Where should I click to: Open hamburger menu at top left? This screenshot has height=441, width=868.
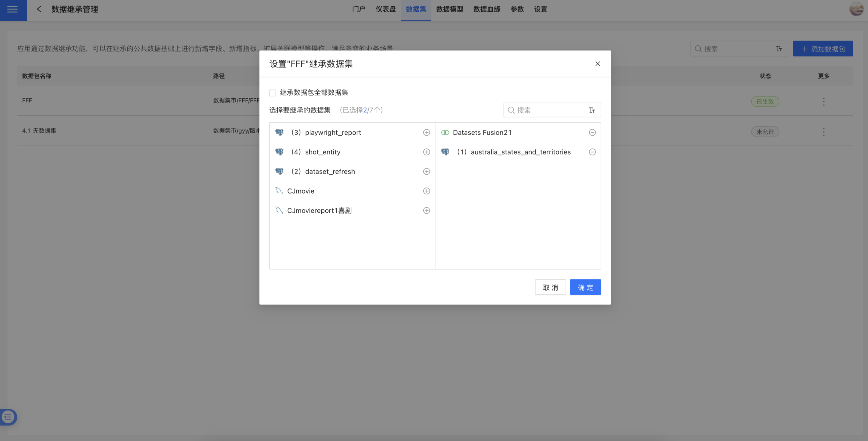click(13, 9)
